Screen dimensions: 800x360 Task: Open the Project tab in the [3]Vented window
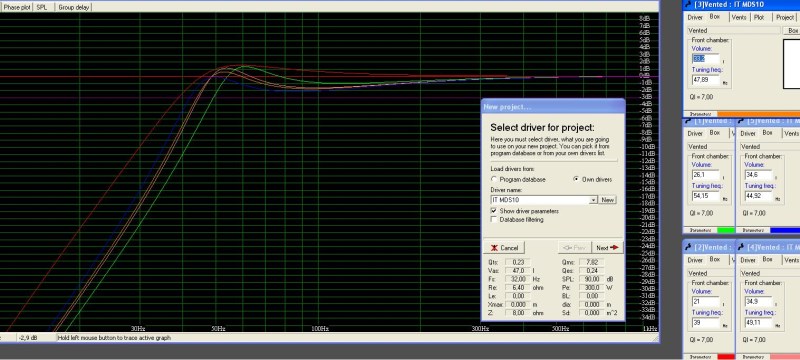coord(785,17)
